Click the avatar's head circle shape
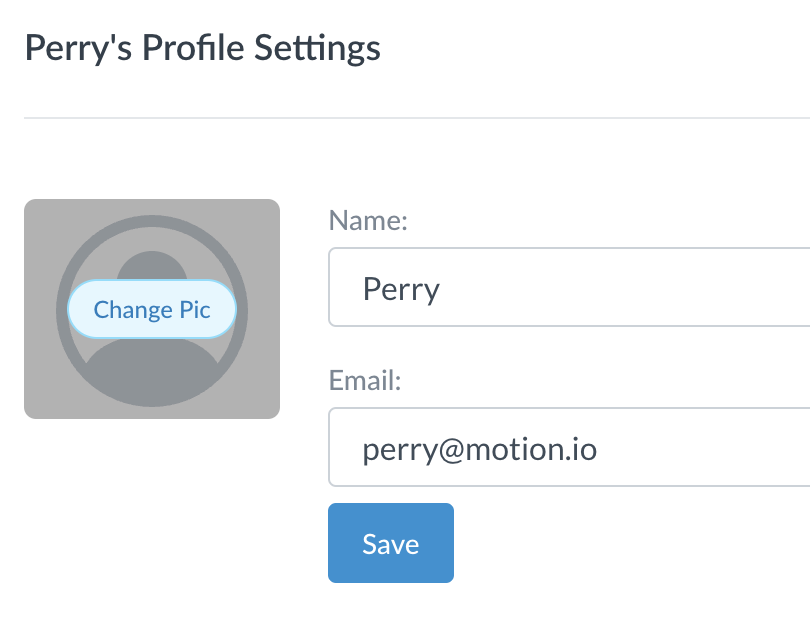The image size is (810, 642). coord(152,265)
